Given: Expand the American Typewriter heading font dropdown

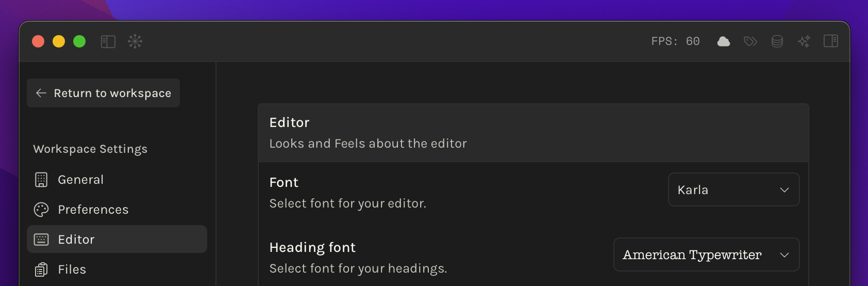Looking at the screenshot, I should tap(706, 255).
